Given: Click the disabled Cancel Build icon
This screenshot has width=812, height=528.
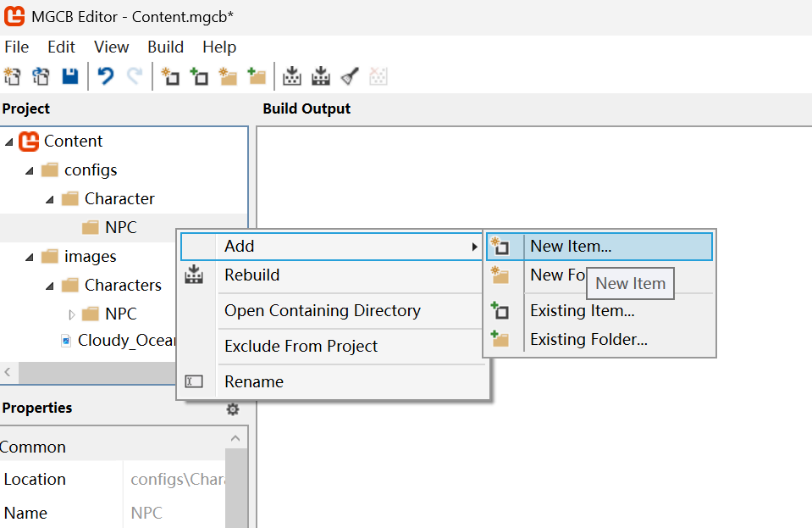Looking at the screenshot, I should (x=378, y=76).
